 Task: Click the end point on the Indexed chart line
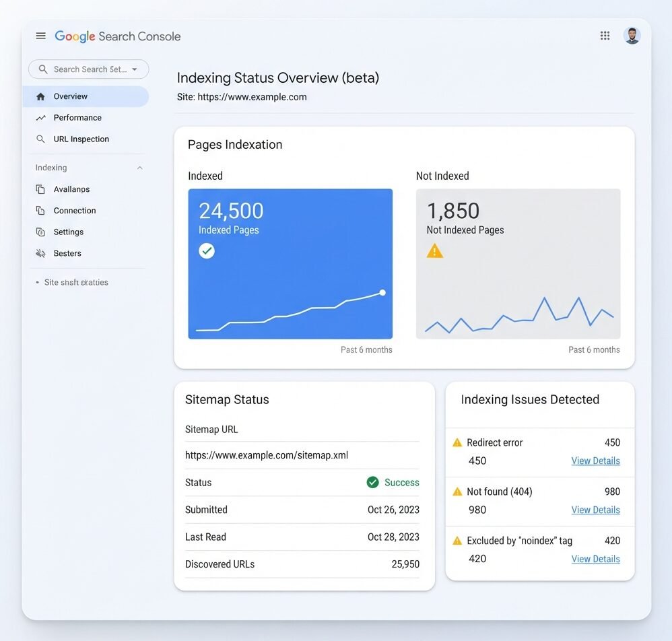382,293
